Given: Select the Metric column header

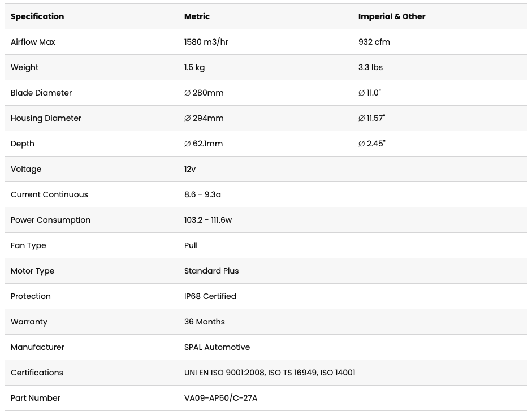Looking at the screenshot, I should [197, 16].
